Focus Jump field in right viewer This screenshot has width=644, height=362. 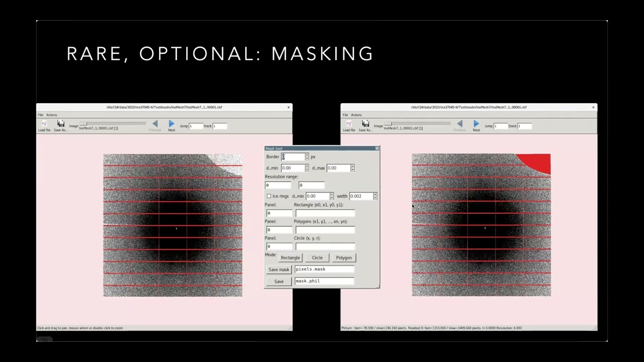[x=500, y=126]
